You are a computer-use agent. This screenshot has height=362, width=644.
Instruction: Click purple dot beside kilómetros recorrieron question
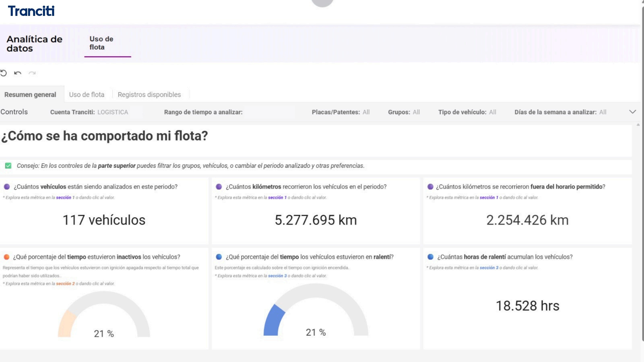coord(219,187)
